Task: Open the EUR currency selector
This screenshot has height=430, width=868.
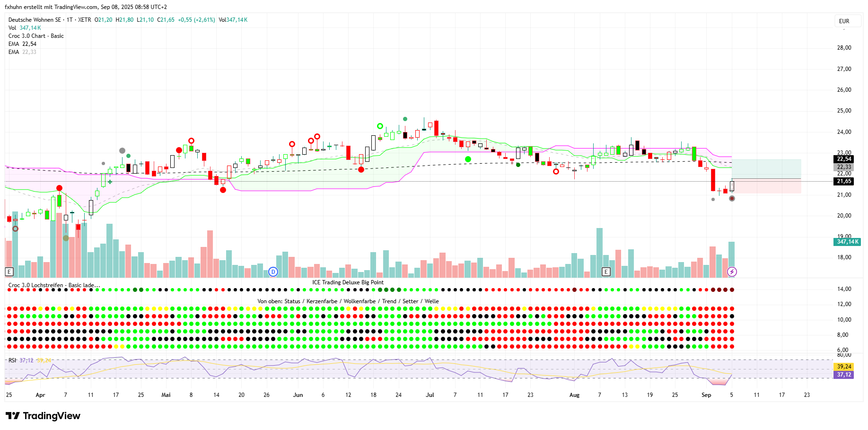Action: (x=844, y=21)
